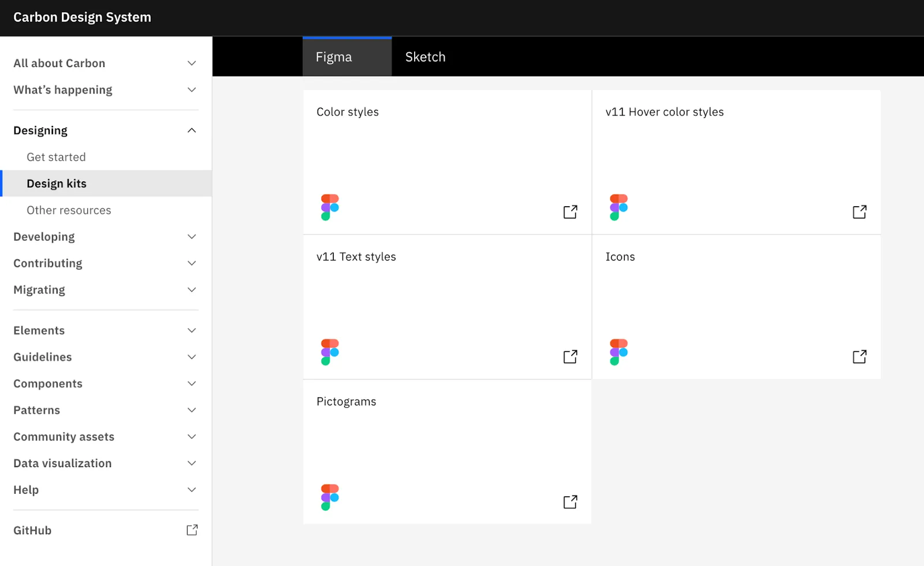Click Figma logo on v11 Hover color styles card

coord(619,207)
